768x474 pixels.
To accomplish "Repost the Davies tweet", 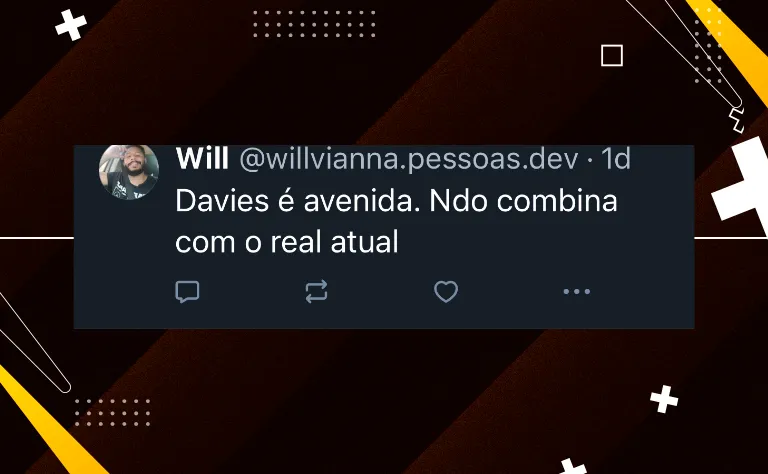I will [x=316, y=291].
